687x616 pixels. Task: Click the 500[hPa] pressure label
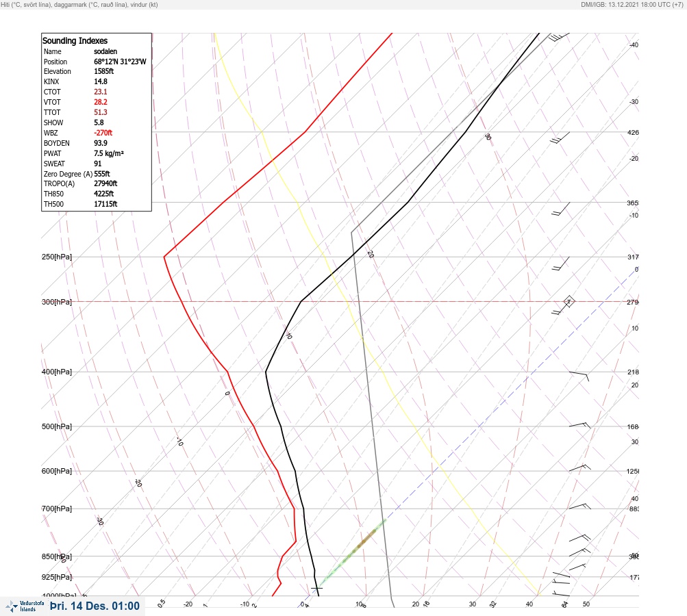(57, 426)
